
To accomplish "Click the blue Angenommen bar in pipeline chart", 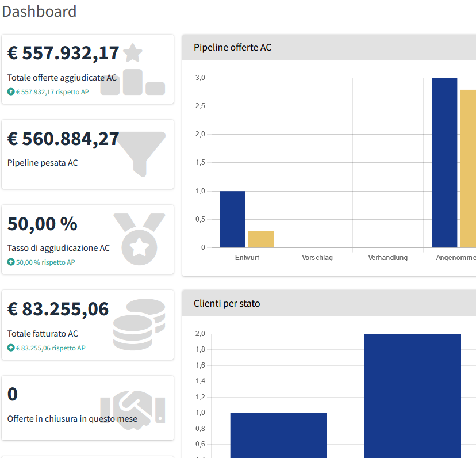I will pos(444,163).
